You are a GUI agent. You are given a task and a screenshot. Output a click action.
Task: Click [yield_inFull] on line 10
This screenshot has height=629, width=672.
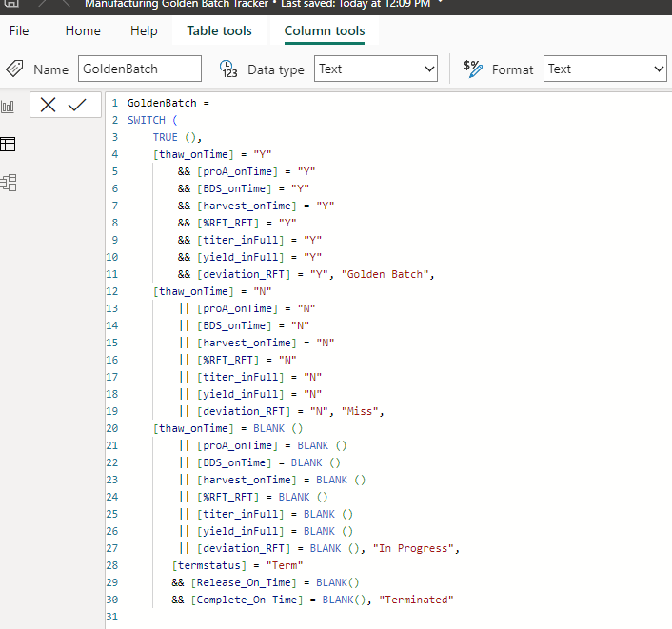click(x=241, y=257)
